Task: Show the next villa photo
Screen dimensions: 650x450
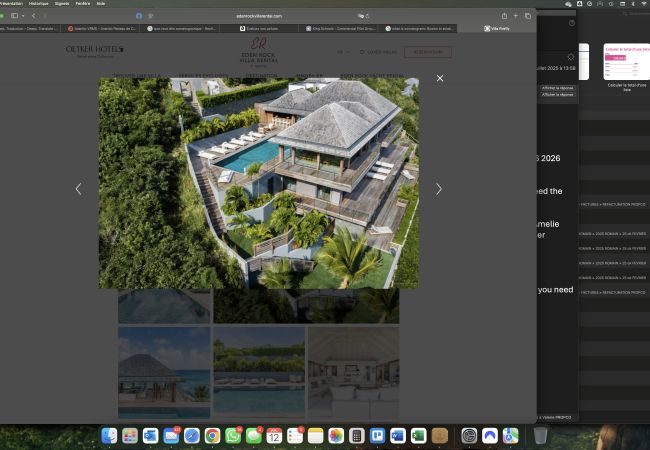Action: click(x=438, y=188)
